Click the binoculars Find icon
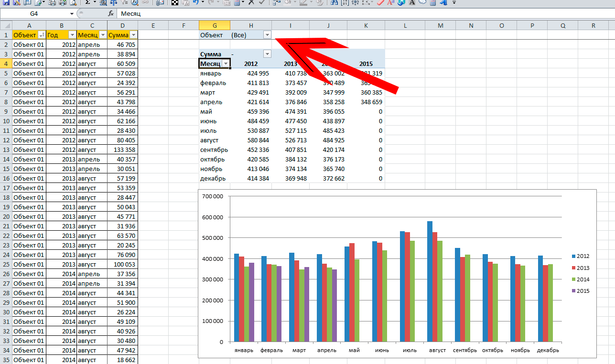The height and width of the screenshot is (364, 615). tap(334, 2)
